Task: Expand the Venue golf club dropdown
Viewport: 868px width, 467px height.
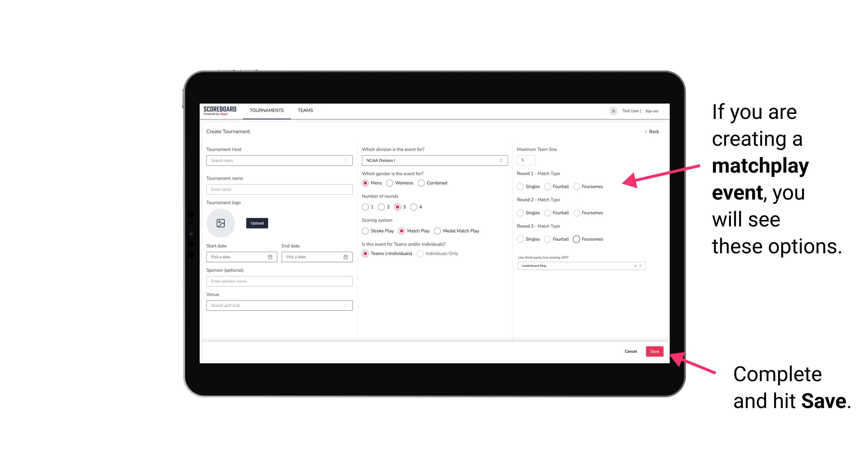Action: tap(345, 305)
